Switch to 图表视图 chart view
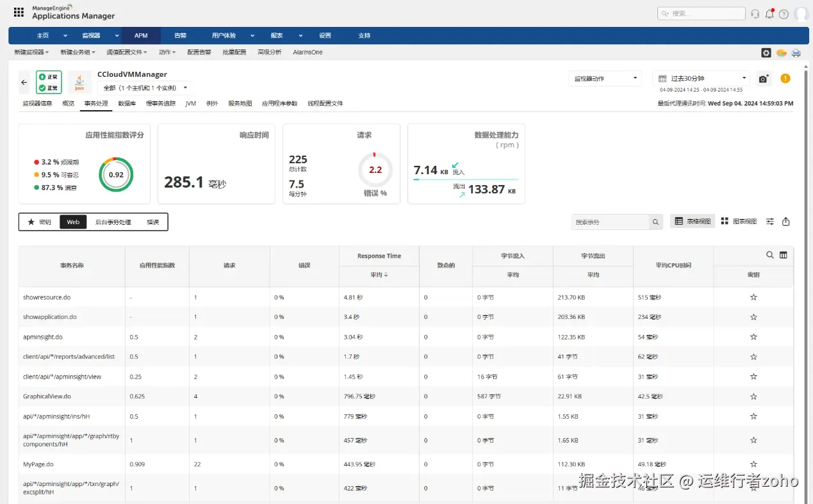Viewport: 813px width, 504px height. [738, 221]
